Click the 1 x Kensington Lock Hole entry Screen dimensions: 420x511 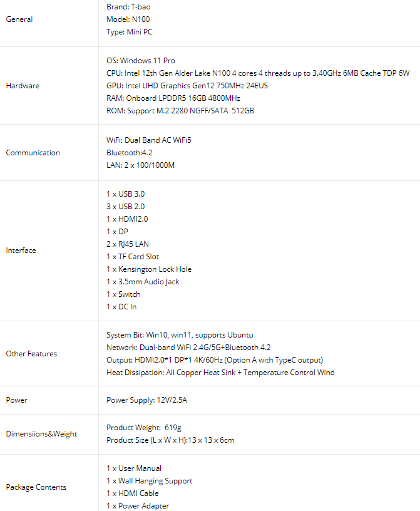(x=149, y=269)
